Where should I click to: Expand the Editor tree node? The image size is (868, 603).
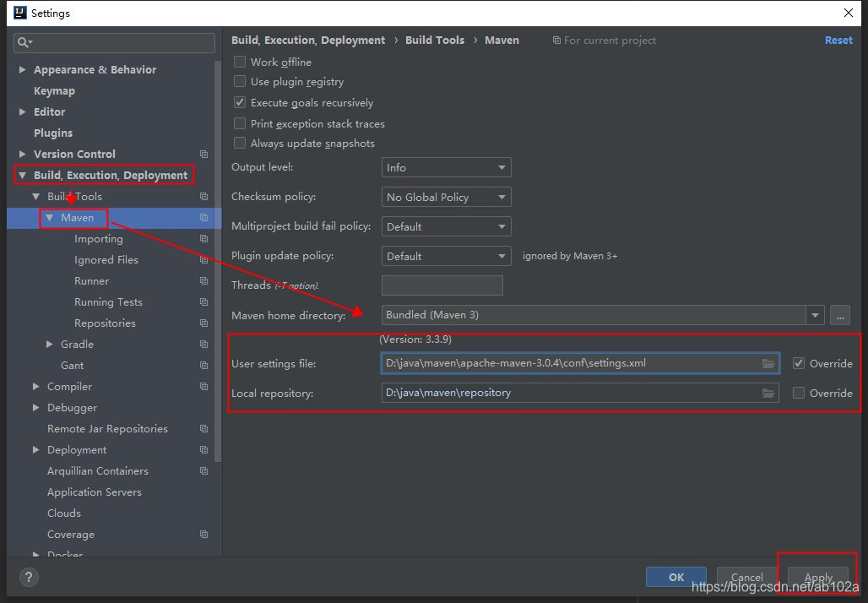(22, 111)
